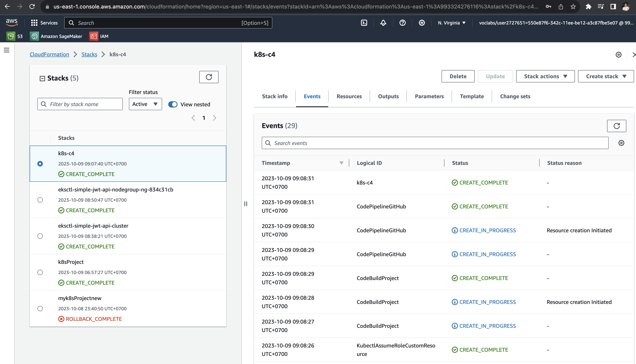Click the Search events field

[x=435, y=143]
